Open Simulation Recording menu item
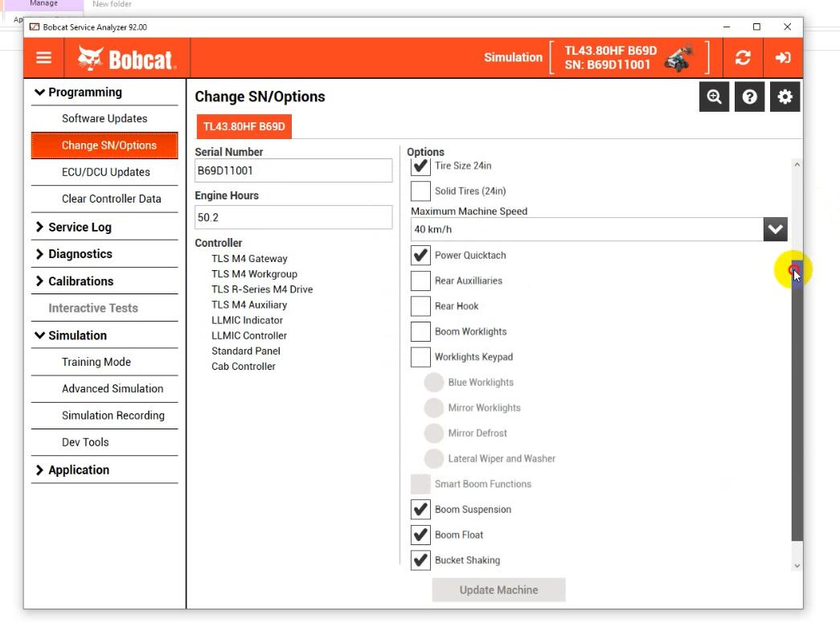 click(x=104, y=416)
